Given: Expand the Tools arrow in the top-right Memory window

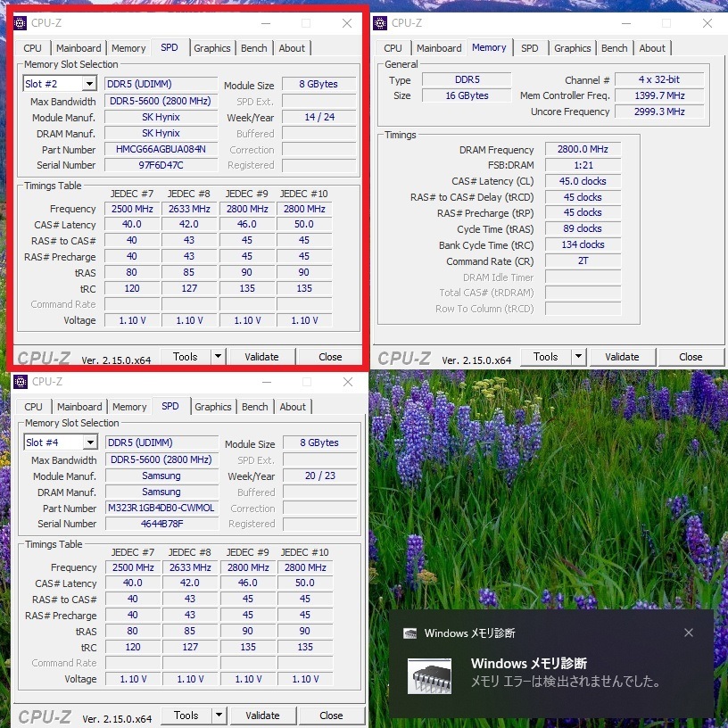Looking at the screenshot, I should coord(578,357).
